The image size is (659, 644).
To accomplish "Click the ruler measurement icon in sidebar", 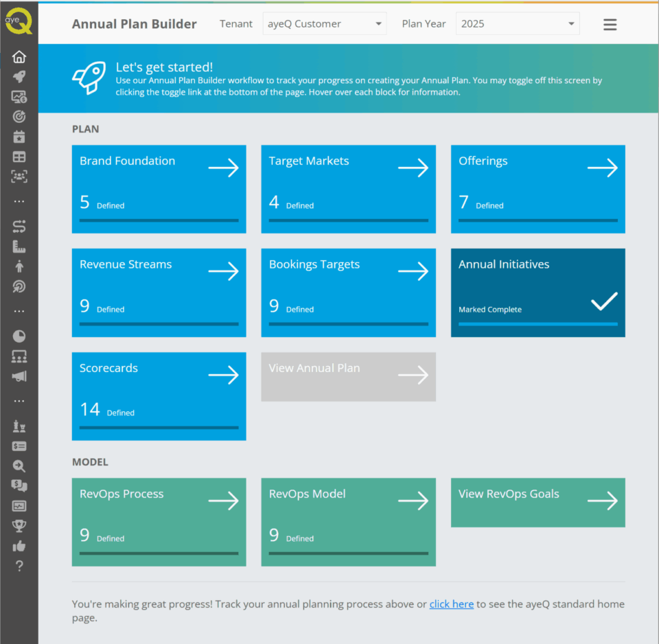I will [x=19, y=246].
